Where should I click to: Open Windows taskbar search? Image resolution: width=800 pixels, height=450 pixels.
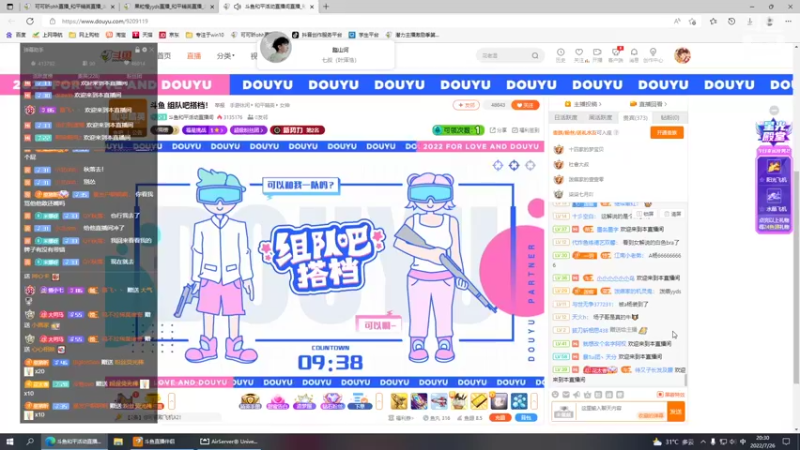coord(30,442)
